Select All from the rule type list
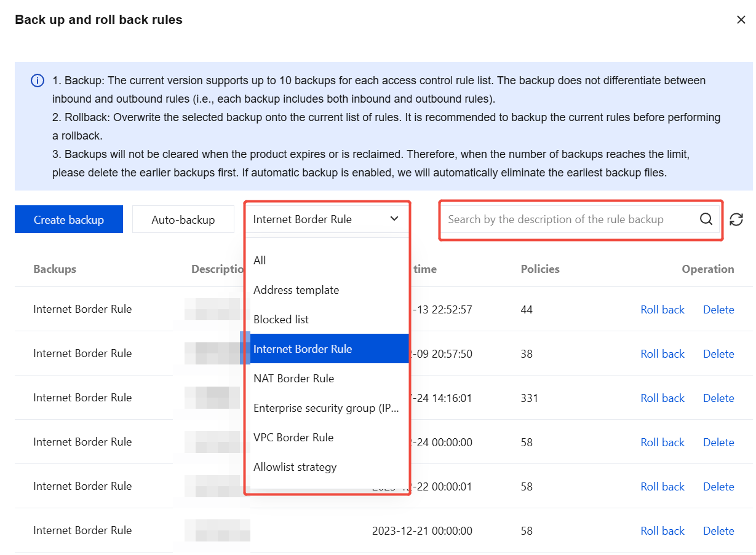The width and height of the screenshot is (756, 555). [x=260, y=261]
